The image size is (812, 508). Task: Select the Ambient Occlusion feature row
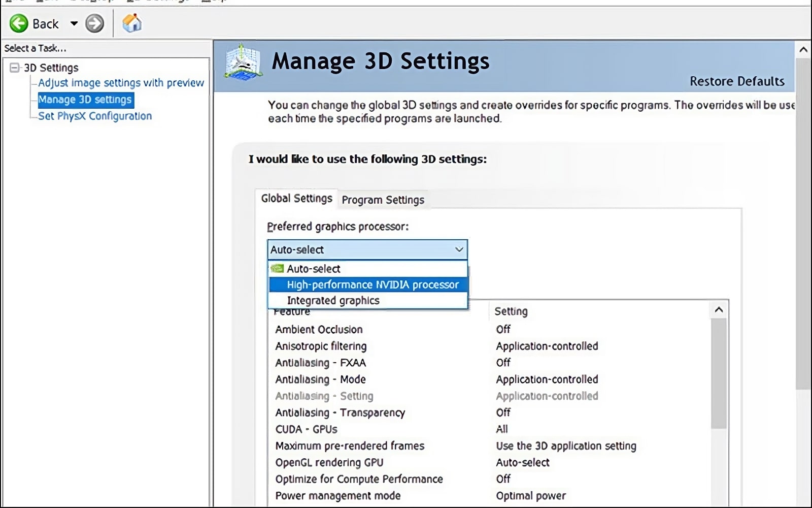click(x=319, y=329)
